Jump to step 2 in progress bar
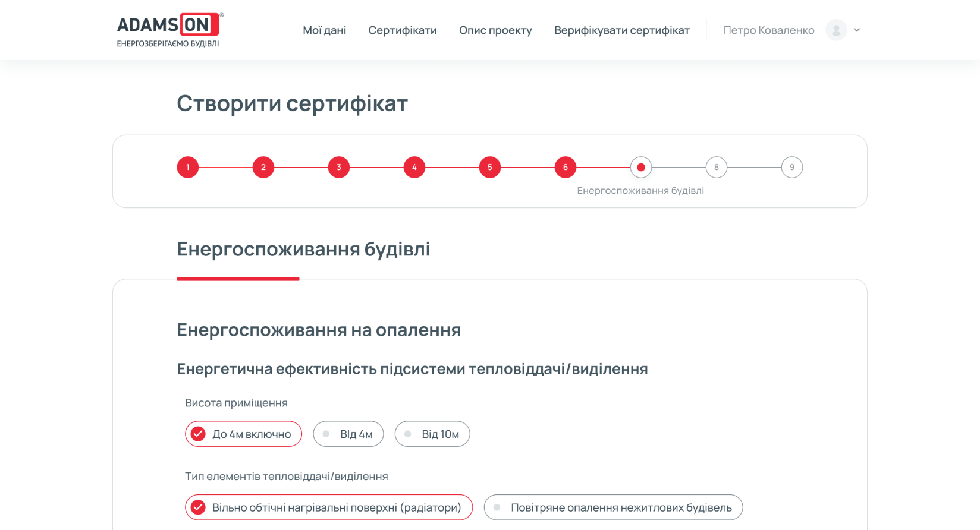 (x=263, y=168)
